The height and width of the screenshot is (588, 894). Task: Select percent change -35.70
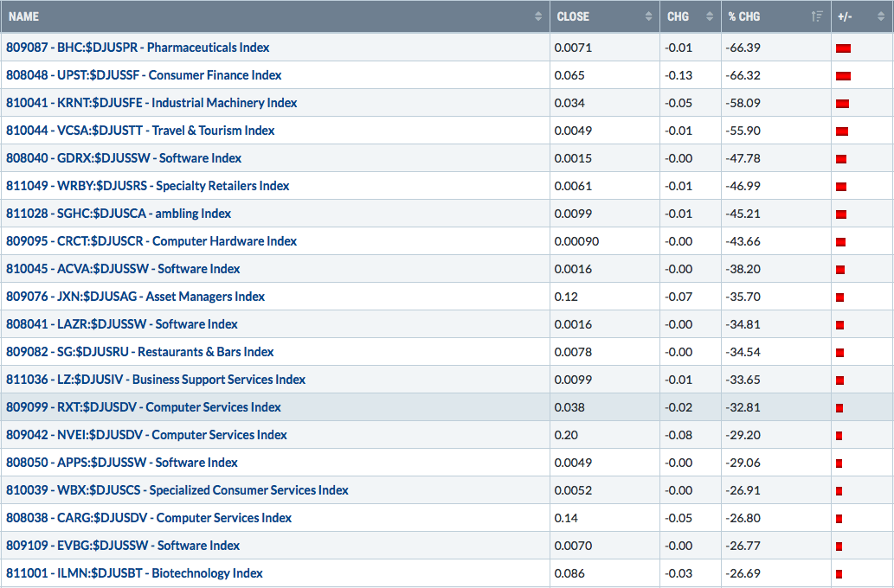[743, 297]
